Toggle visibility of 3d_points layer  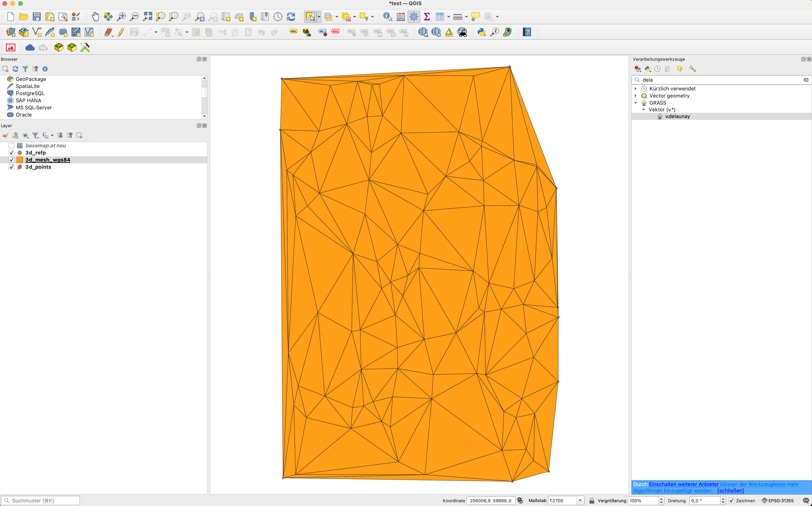click(11, 167)
